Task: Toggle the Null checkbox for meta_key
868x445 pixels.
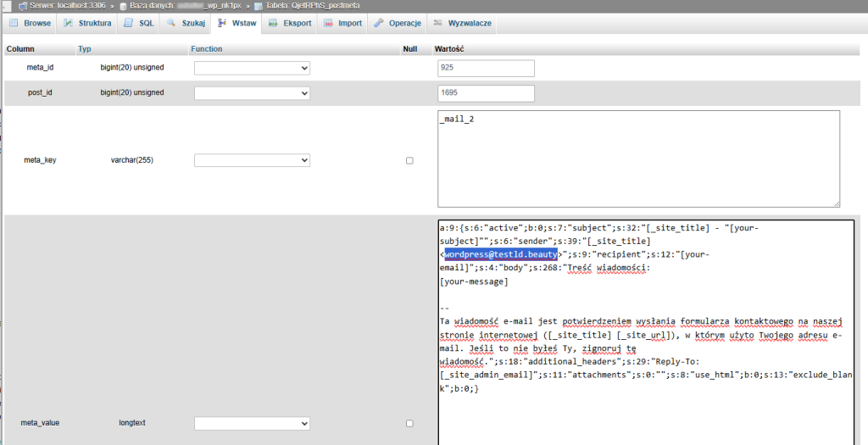Action: tap(409, 160)
